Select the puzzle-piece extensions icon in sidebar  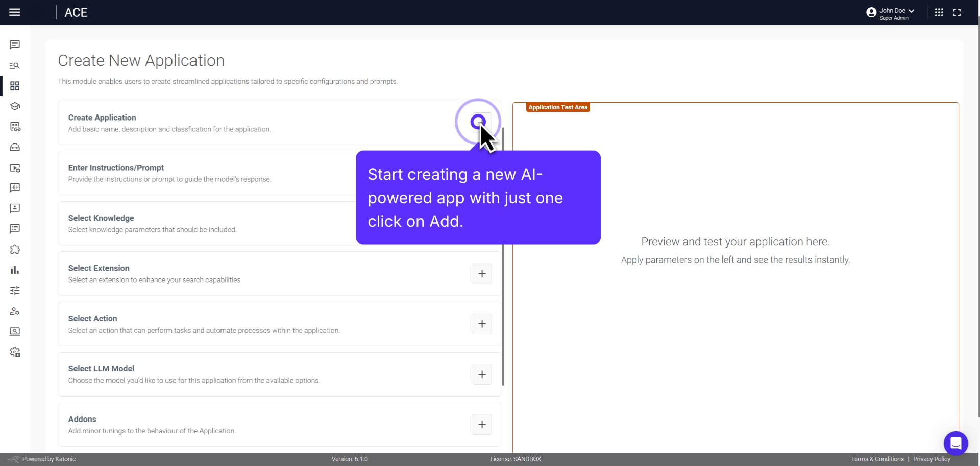15,249
